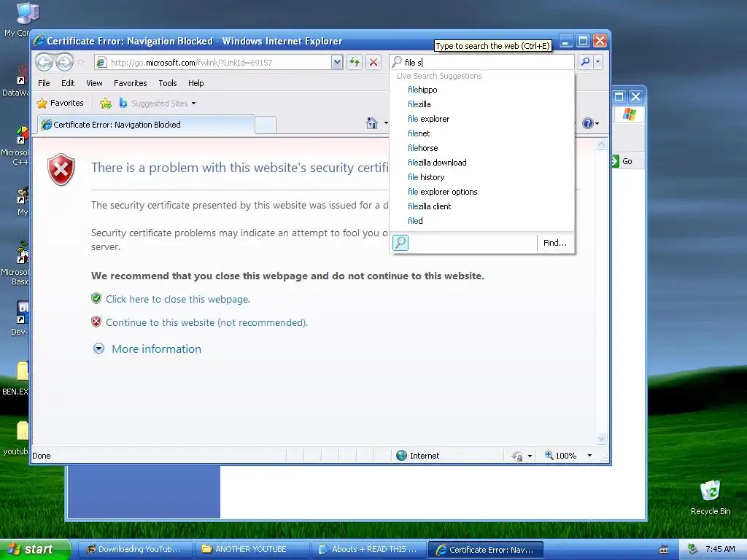Choose suggestion 'file explorer options'
Screen dimensions: 747x560
481,192
